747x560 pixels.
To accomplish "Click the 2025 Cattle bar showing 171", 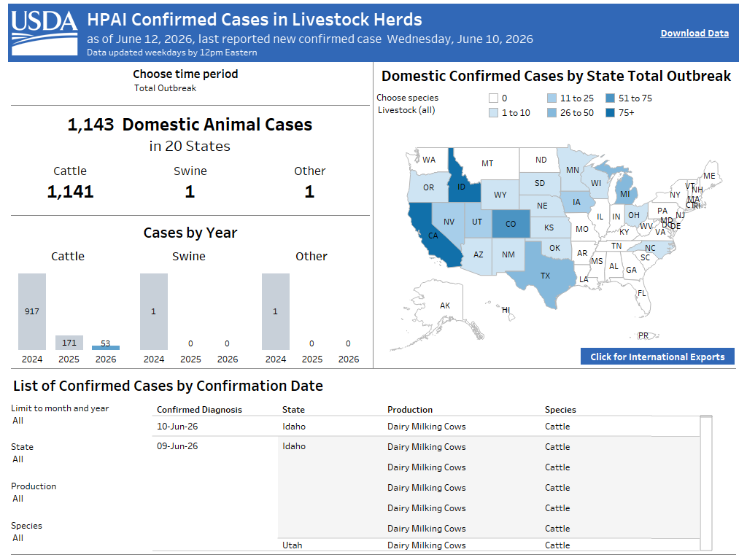I will [69, 343].
